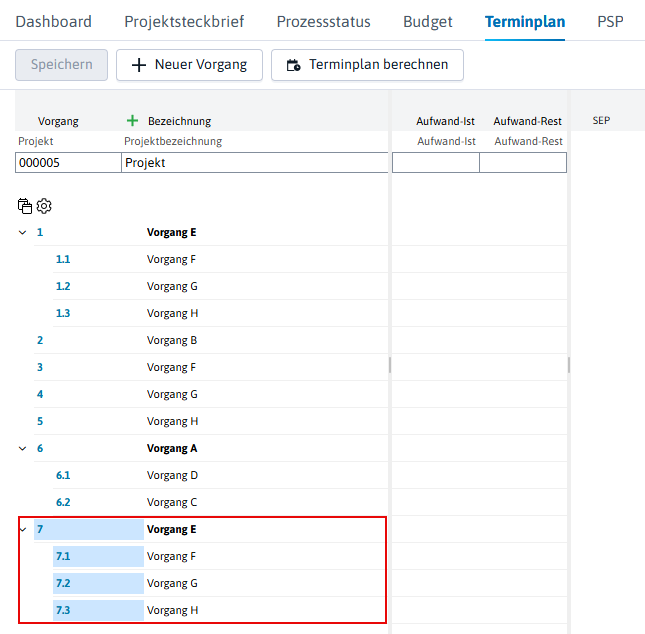Select Vorgang A text in row 6
Image resolution: width=645 pixels, height=634 pixels.
tap(172, 448)
